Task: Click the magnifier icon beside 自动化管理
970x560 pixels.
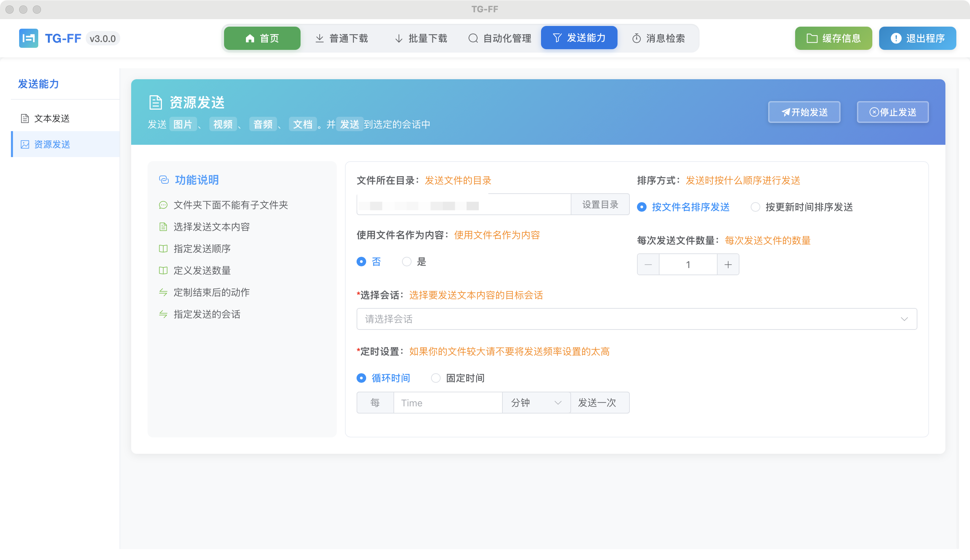Action: (x=473, y=38)
